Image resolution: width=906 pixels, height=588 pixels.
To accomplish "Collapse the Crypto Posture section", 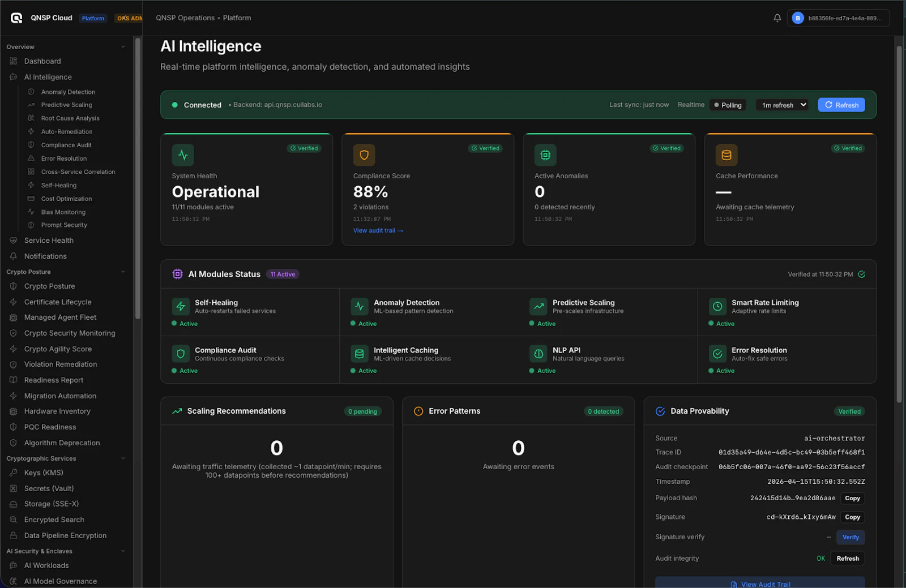I will pyautogui.click(x=123, y=272).
